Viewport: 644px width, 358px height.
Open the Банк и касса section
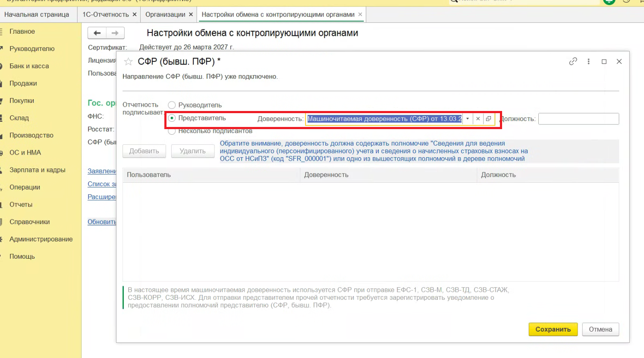tap(29, 66)
